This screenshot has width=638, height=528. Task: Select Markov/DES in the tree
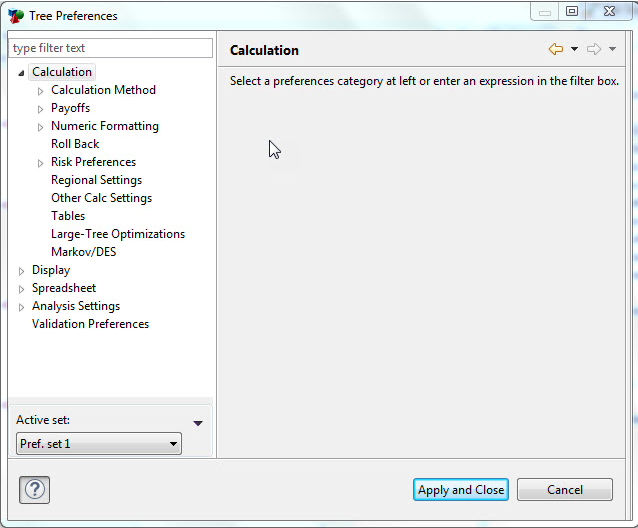[x=83, y=252]
